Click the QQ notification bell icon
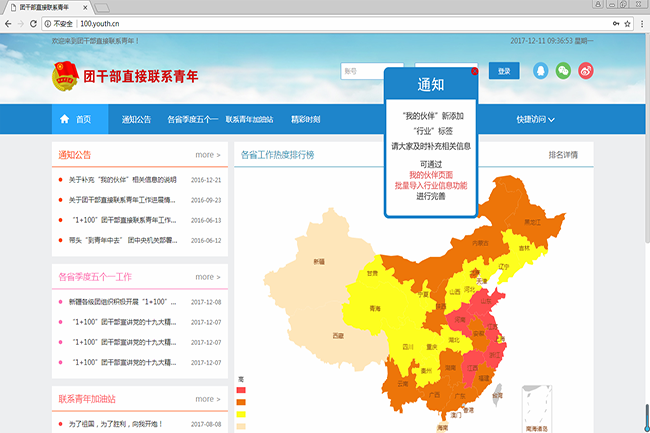650x433 pixels. 541,71
